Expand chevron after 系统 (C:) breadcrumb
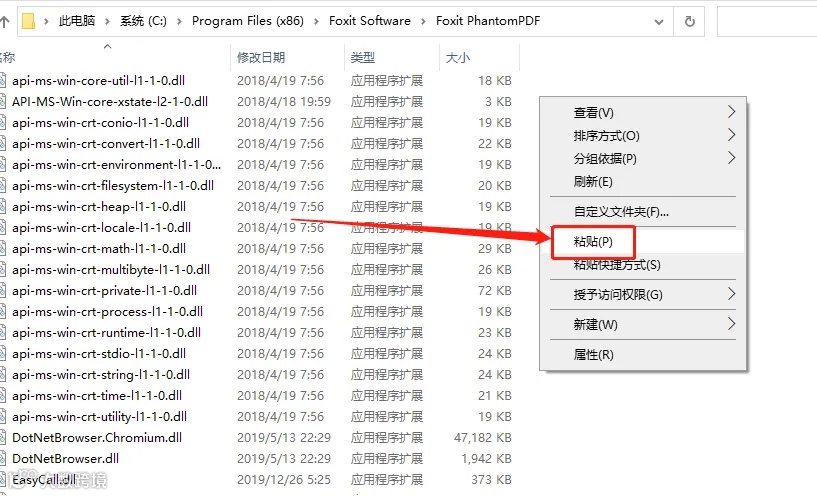Screen dimensions: 817x496 tap(179, 21)
